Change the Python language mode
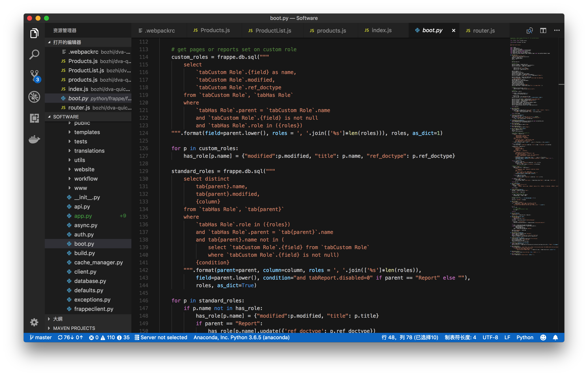Viewport: 588px width, 376px height. click(x=524, y=337)
